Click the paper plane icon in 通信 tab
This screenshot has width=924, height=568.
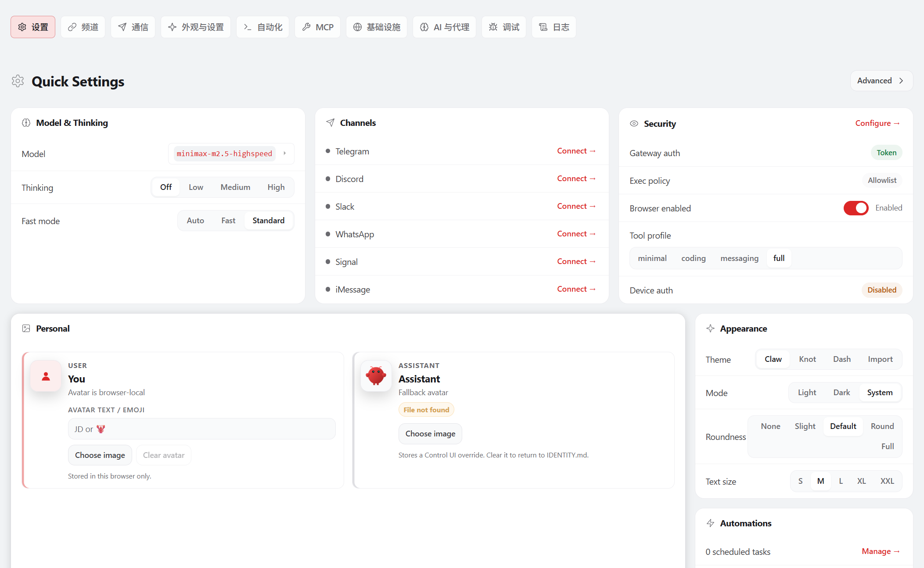point(122,27)
